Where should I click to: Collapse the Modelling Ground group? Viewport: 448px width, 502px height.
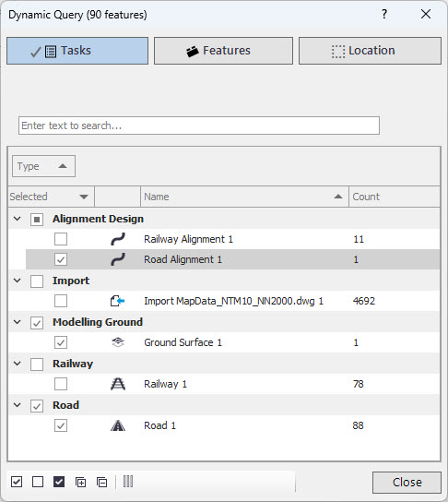pyautogui.click(x=18, y=322)
